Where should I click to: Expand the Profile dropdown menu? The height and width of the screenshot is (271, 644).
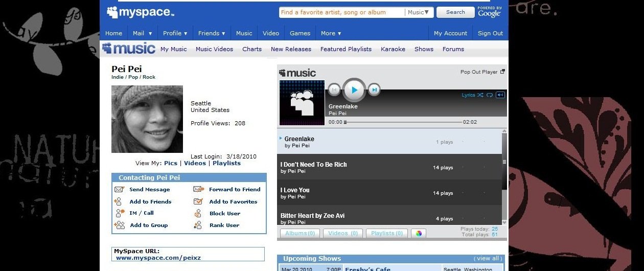(175, 33)
